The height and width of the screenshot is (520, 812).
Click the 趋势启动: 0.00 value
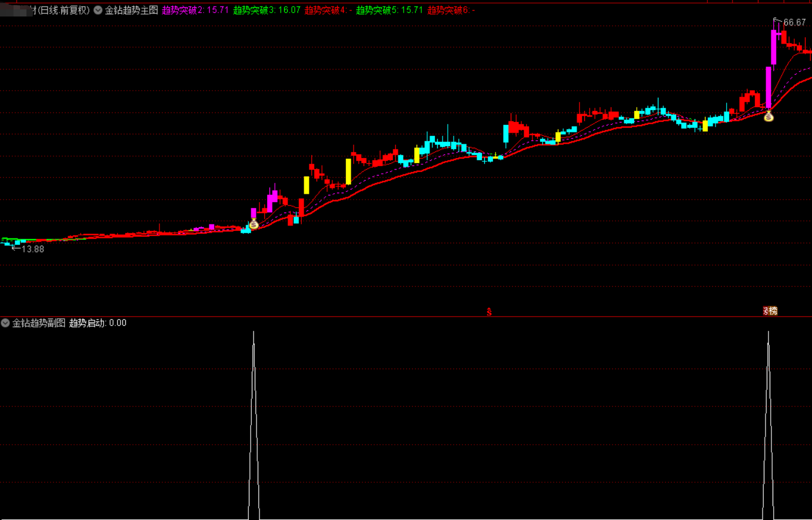coord(98,323)
